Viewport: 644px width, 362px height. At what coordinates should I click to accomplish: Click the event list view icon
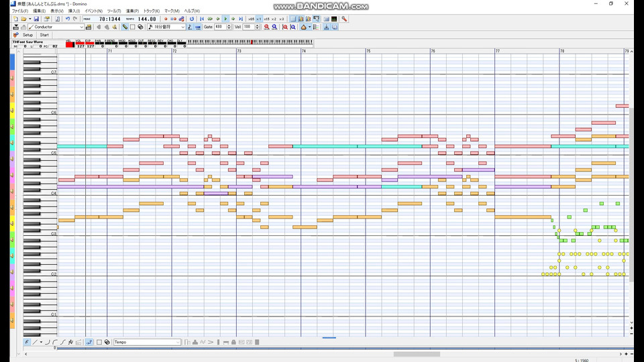pyautogui.click(x=316, y=27)
